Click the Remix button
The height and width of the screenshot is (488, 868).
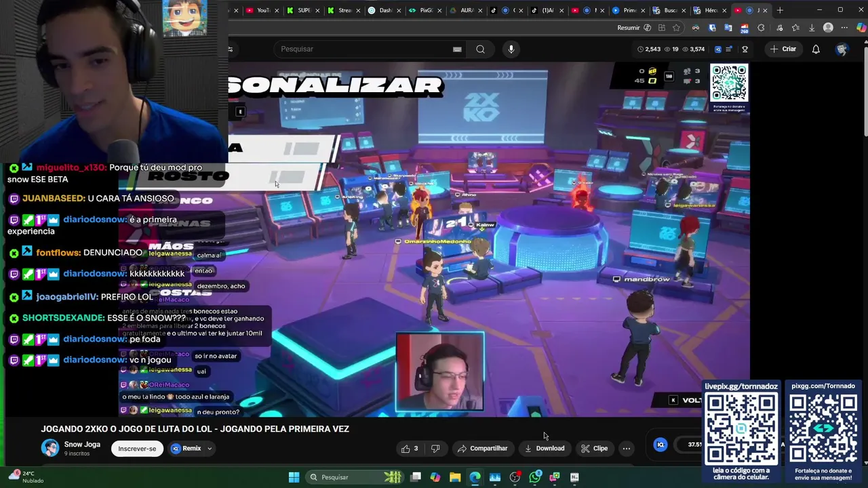pyautogui.click(x=186, y=448)
